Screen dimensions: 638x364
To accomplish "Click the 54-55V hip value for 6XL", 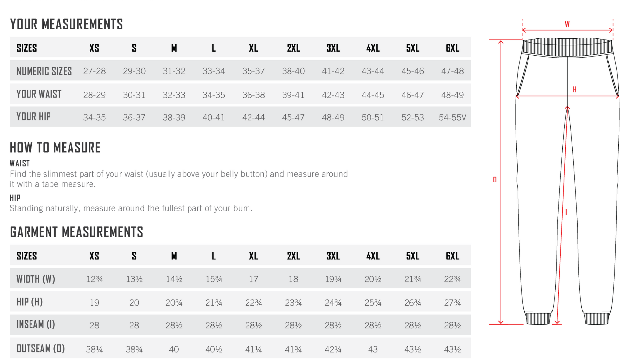I will [x=452, y=117].
